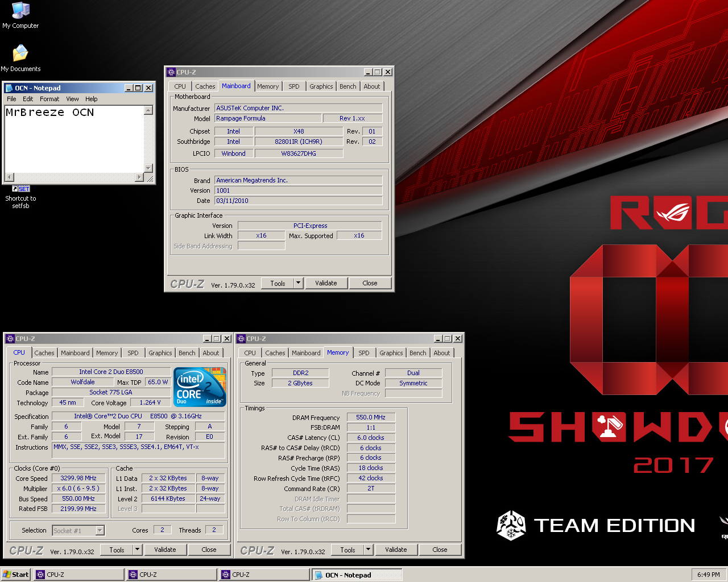
Task: Select SPD tab in Mainboard CPU-Z window
Action: 294,86
